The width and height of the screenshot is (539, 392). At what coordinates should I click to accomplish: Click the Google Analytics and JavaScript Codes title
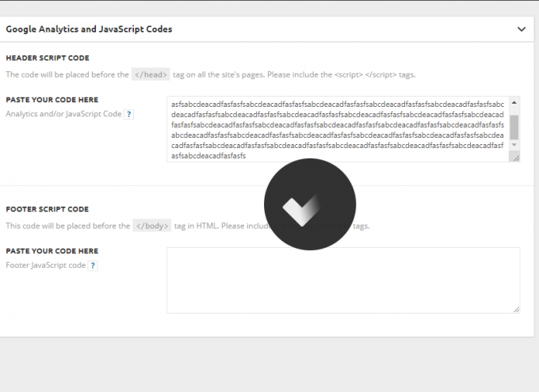click(x=89, y=29)
